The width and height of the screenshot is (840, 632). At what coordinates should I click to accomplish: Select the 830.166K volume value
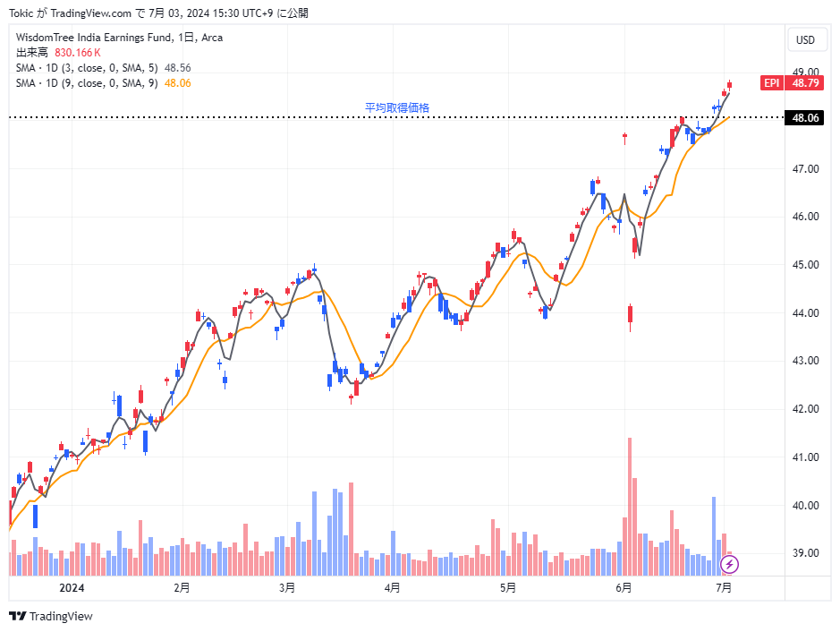pyautogui.click(x=78, y=53)
